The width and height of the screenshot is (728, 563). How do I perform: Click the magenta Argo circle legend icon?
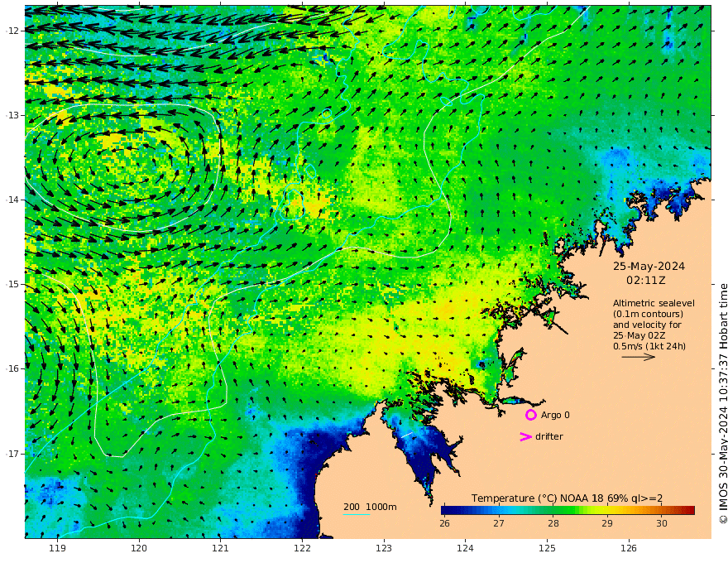point(530,415)
